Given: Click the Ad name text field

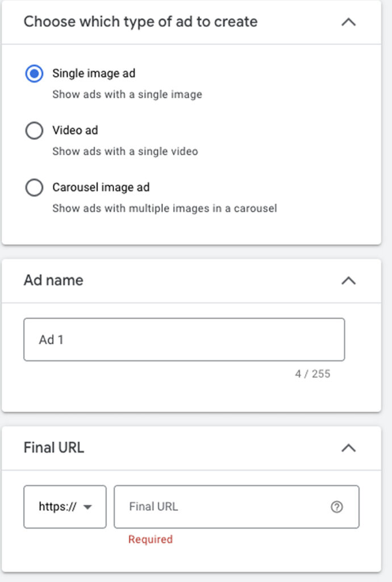Looking at the screenshot, I should (184, 340).
